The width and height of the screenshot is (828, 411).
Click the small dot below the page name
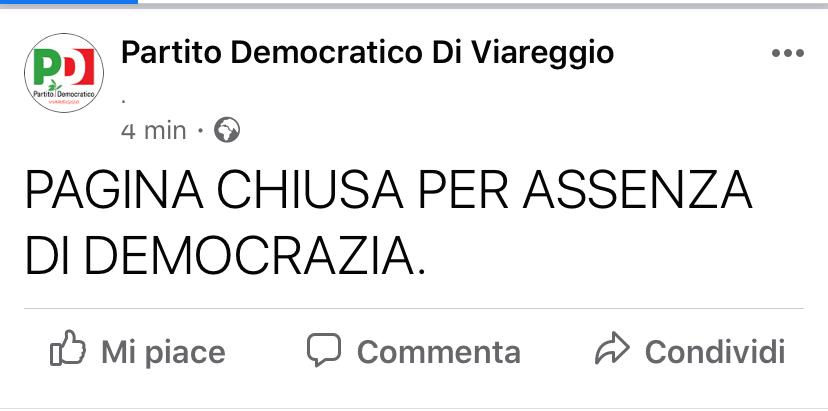click(124, 101)
